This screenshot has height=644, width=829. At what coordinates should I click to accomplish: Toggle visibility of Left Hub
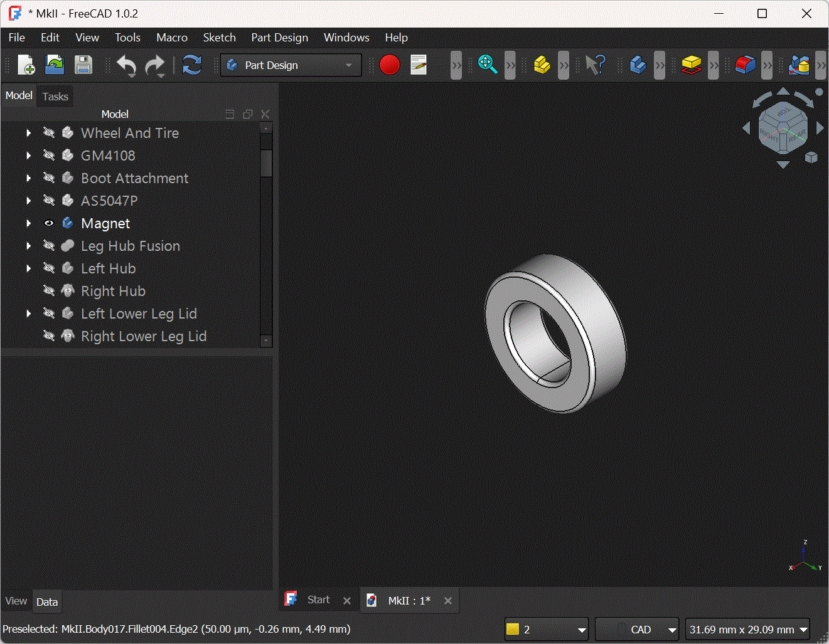(49, 268)
